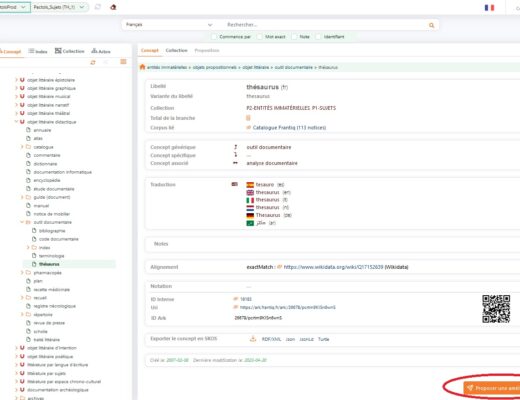Toggle the Identifiant checkbox

[x=319, y=37]
